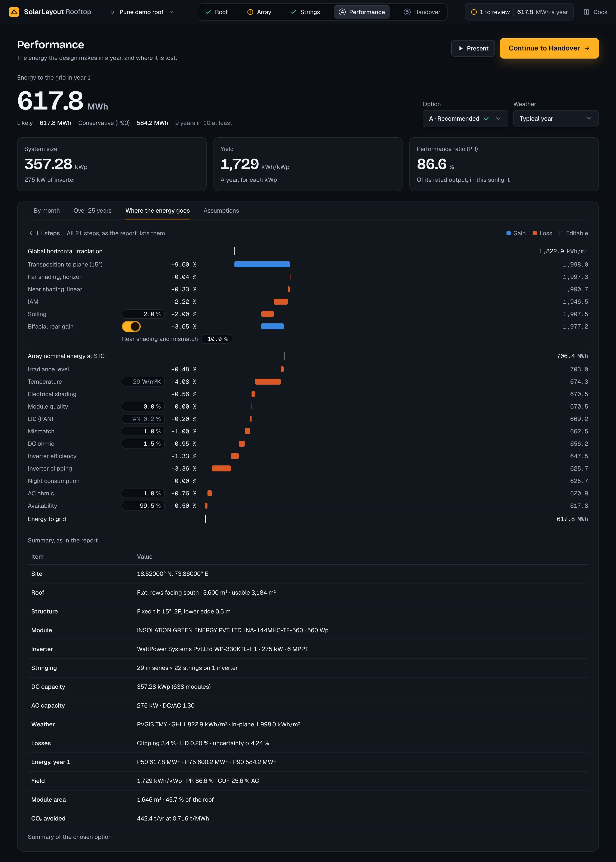Click the Handover step number icon

[407, 12]
